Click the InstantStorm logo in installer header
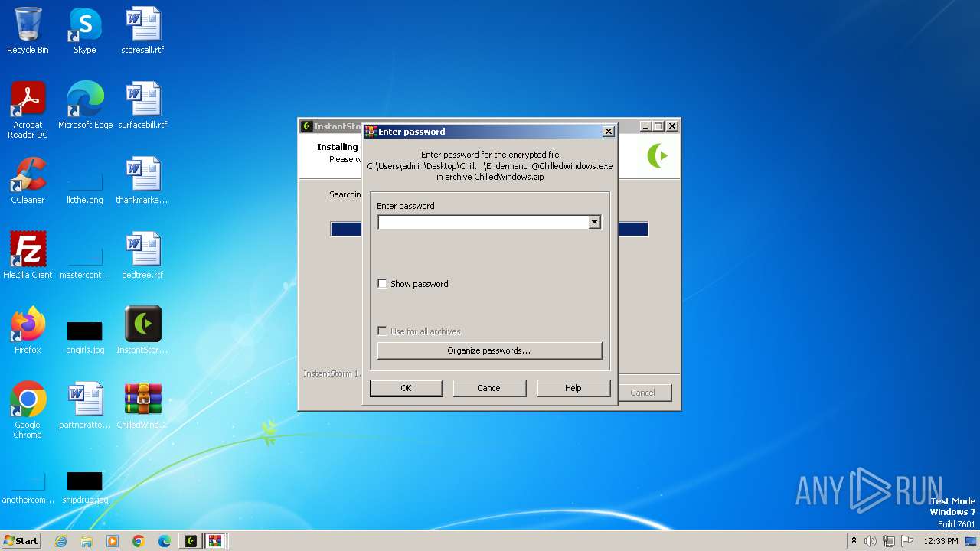The height and width of the screenshot is (551, 980). click(x=657, y=156)
